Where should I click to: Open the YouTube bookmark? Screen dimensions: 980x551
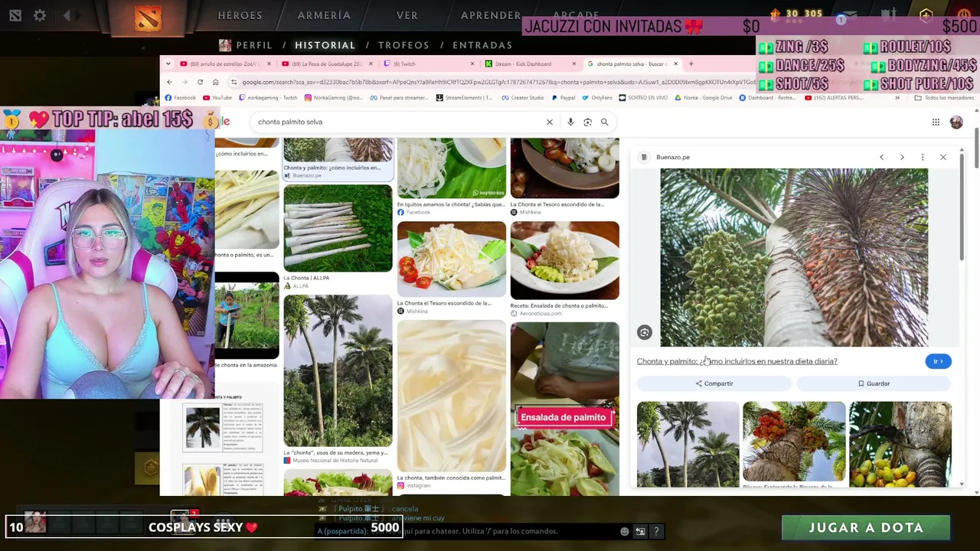coord(217,98)
